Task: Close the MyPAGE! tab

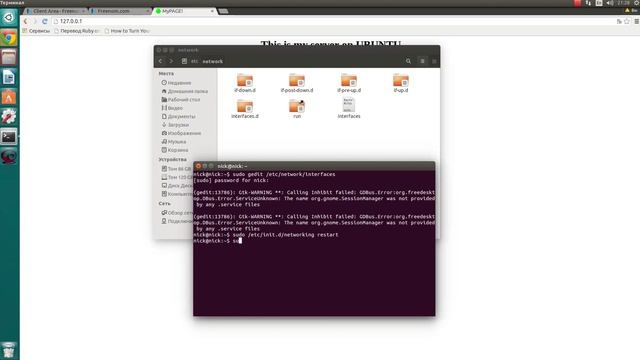Action: [x=212, y=11]
